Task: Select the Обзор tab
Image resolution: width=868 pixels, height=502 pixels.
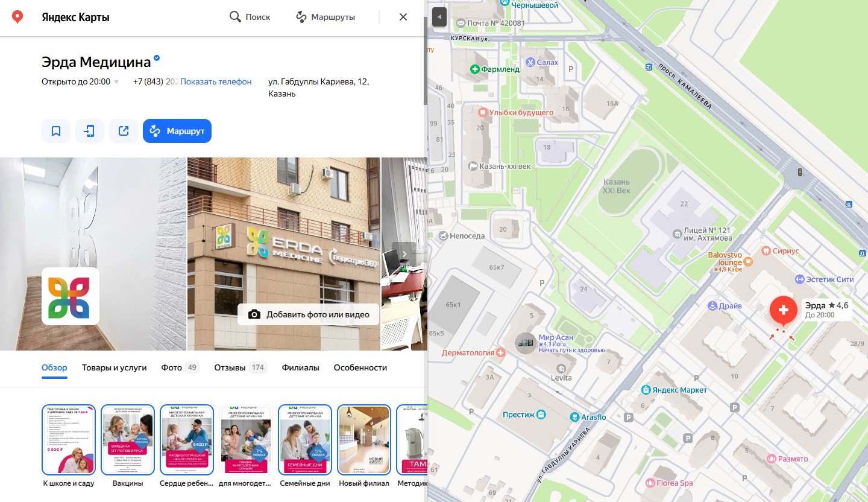Action: pyautogui.click(x=54, y=367)
